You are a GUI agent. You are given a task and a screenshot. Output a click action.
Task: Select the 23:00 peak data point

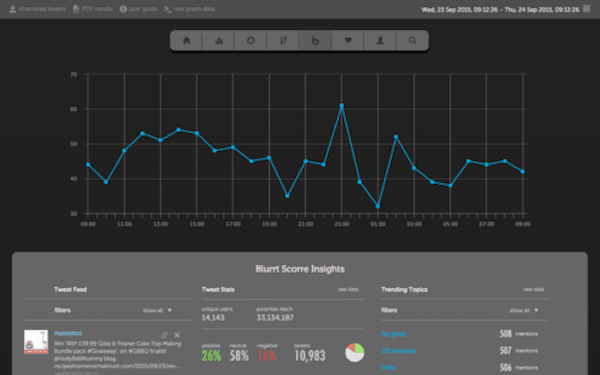pyautogui.click(x=341, y=106)
